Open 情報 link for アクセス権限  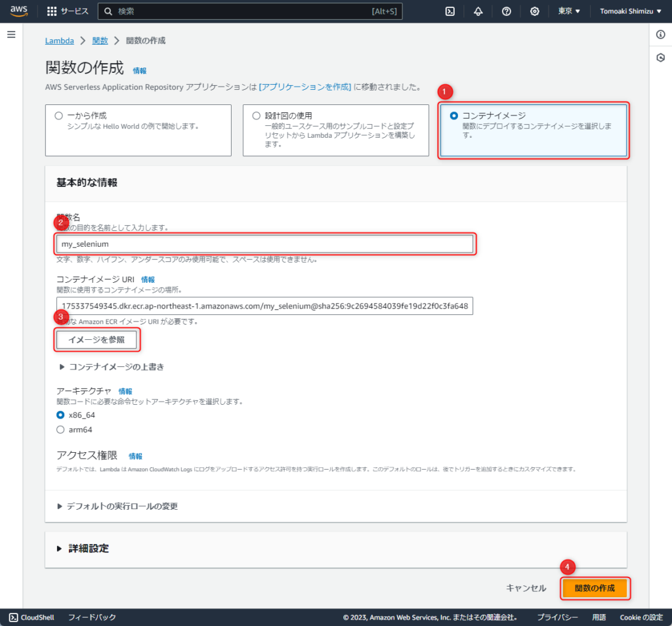135,456
